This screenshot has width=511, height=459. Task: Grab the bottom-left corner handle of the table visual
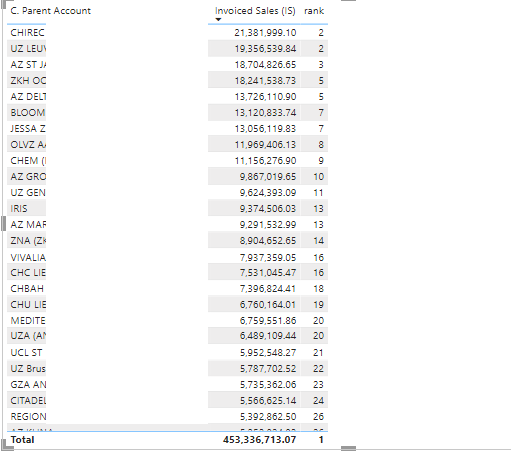(x=7, y=445)
